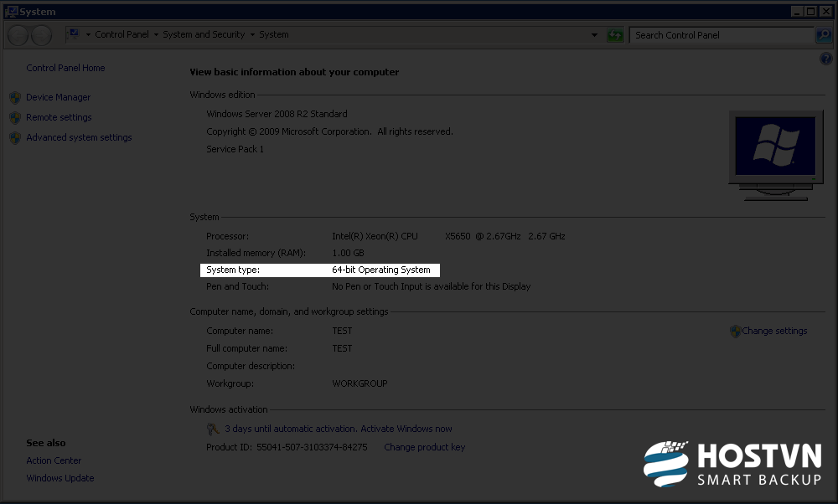Click the 'See also' heading
This screenshot has width=838, height=504.
pyautogui.click(x=46, y=443)
